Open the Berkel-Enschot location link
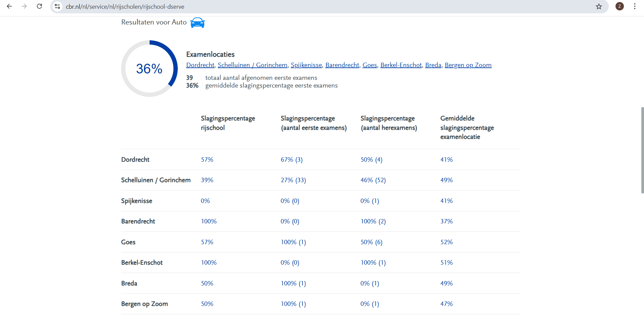Image resolution: width=644 pixels, height=322 pixels. 401,65
